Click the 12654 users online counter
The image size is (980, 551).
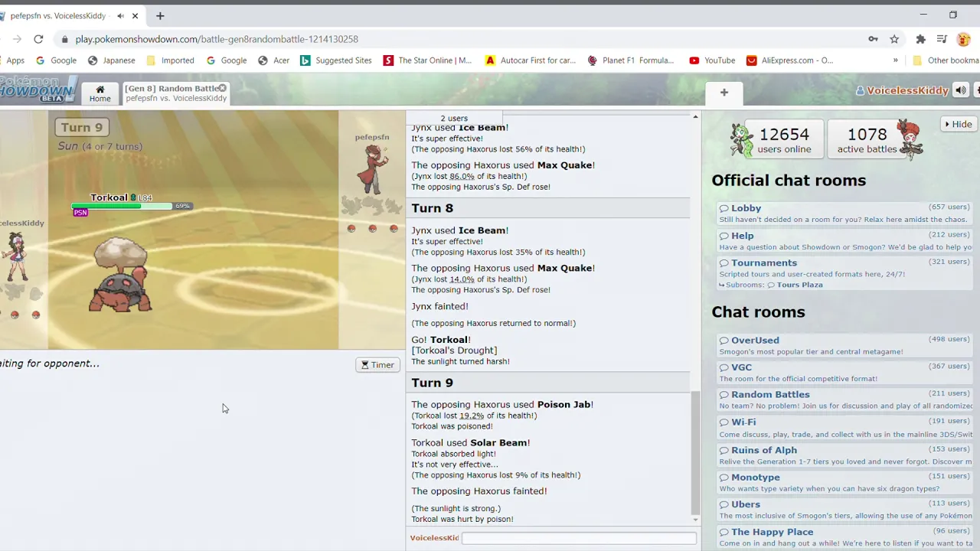coord(784,139)
